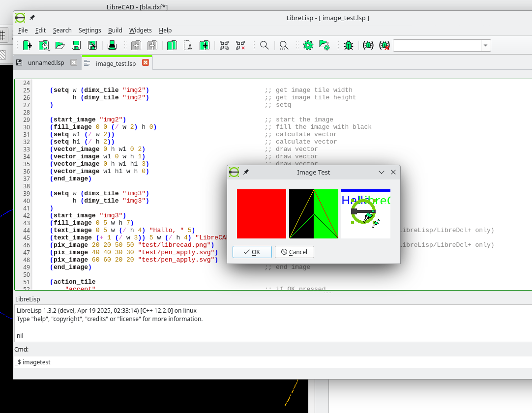This screenshot has height=413, width=532.
Task: Switch to the unnamed.lsp tab
Action: pos(46,63)
